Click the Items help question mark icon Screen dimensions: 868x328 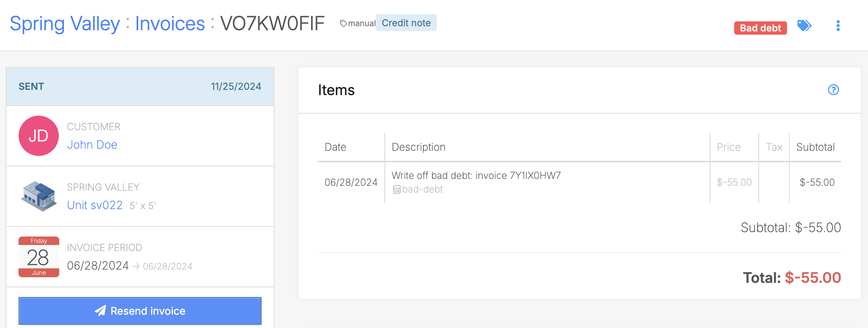point(833,90)
